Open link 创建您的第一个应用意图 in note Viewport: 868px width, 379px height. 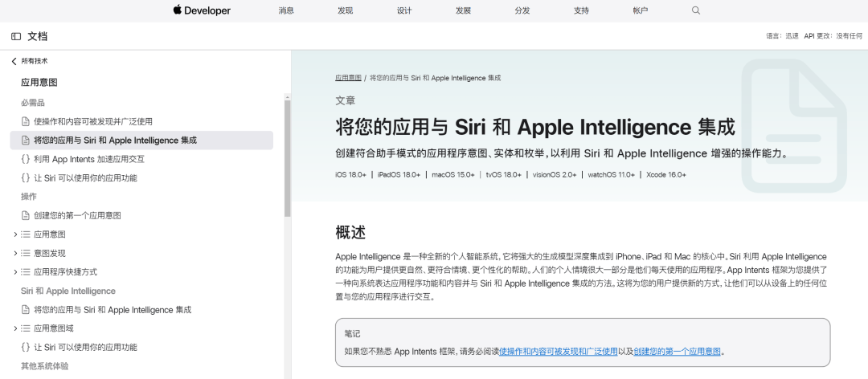(x=677, y=352)
